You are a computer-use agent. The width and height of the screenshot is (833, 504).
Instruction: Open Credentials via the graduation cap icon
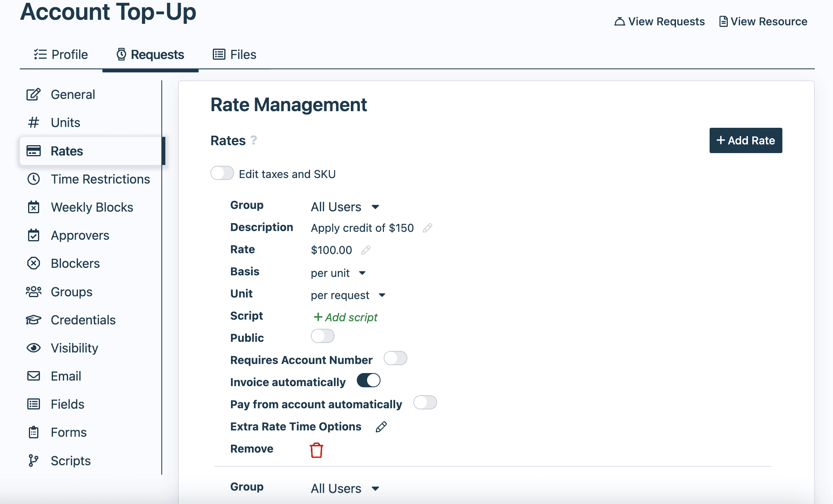[x=34, y=320]
